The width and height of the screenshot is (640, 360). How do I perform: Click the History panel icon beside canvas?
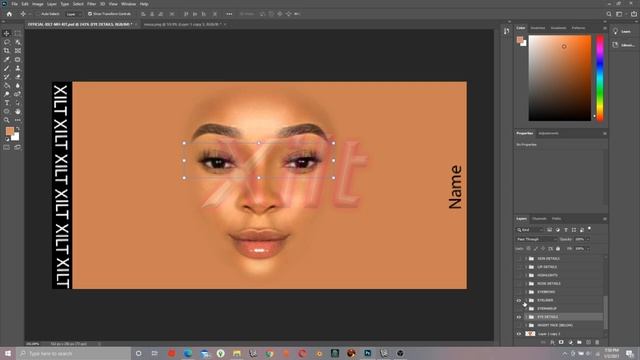(x=506, y=31)
